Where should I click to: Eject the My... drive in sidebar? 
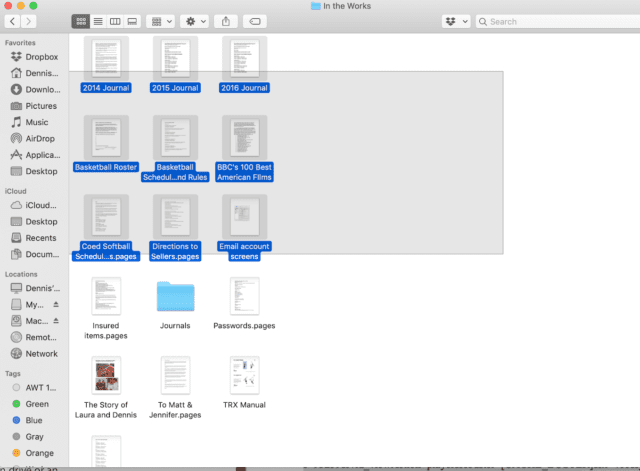pyautogui.click(x=56, y=304)
